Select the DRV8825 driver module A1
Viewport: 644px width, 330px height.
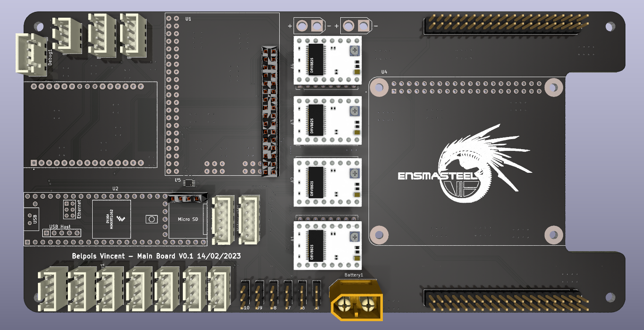[327, 245]
